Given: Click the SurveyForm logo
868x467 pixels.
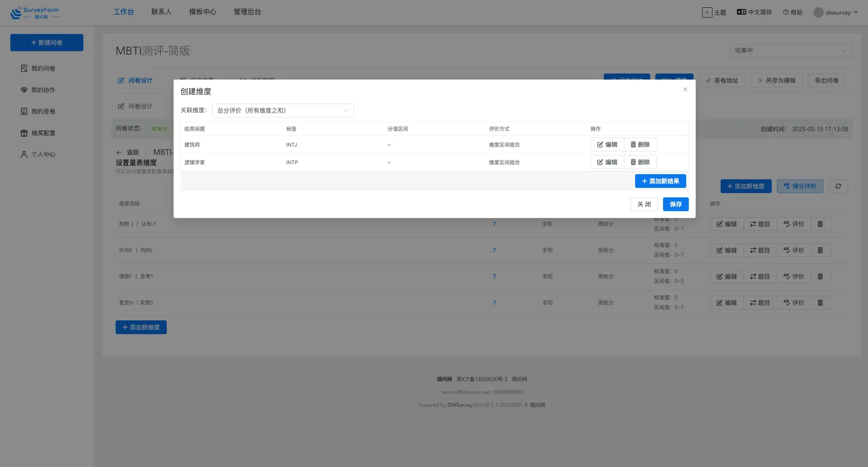Looking at the screenshot, I should [x=34, y=12].
